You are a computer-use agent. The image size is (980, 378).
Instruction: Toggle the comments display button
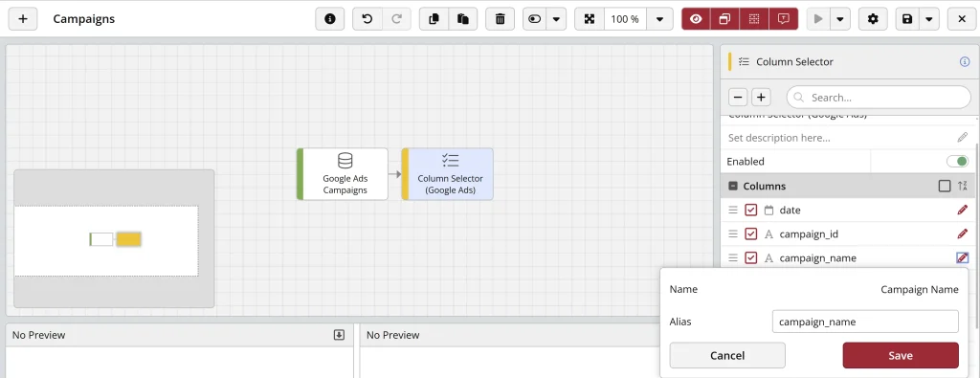(783, 19)
